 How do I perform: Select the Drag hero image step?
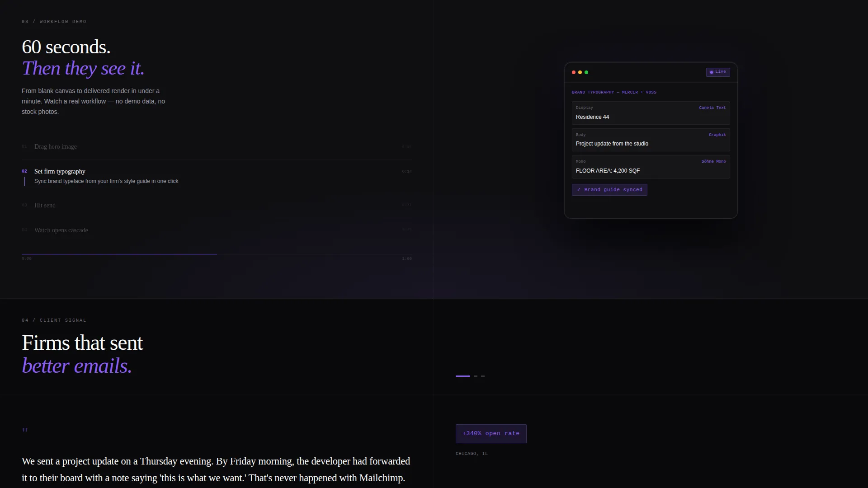click(217, 147)
